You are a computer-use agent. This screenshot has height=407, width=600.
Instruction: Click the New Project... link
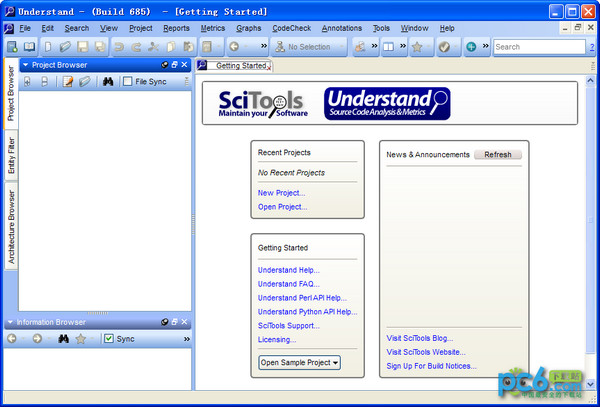coord(282,193)
